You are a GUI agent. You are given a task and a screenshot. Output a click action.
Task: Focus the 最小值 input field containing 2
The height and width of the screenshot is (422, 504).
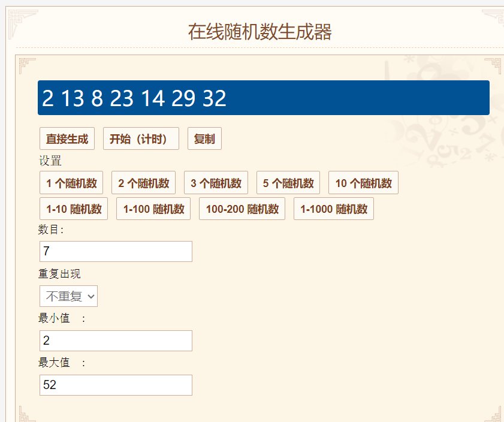(x=116, y=340)
